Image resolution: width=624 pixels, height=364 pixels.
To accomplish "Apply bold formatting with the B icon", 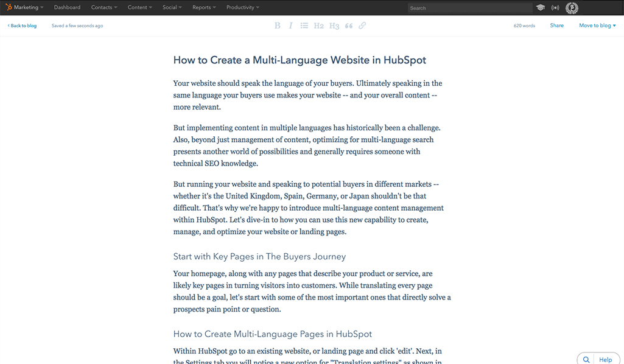I will 278,26.
